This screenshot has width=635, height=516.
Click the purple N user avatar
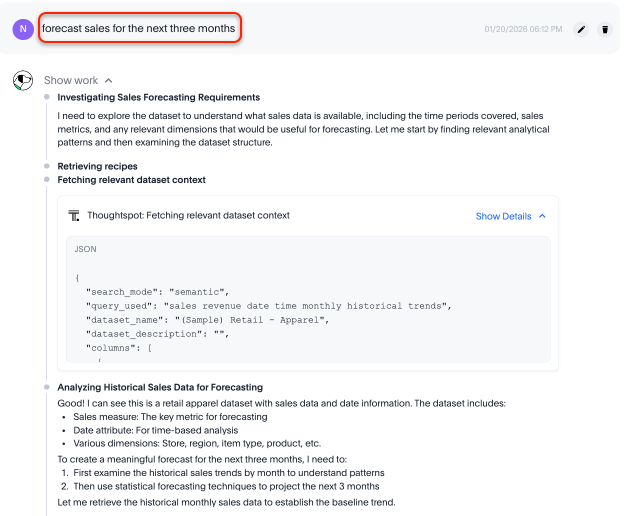point(22,29)
